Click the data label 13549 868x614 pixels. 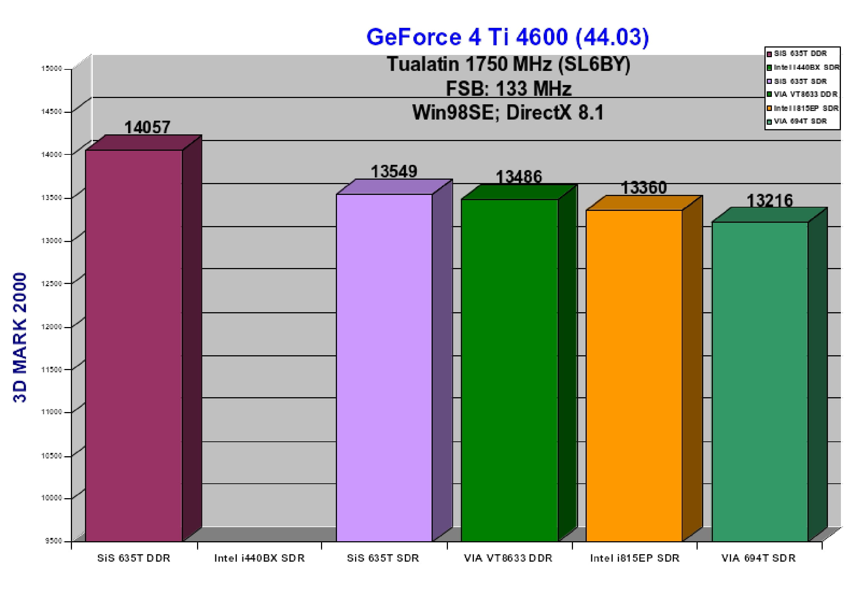(394, 172)
